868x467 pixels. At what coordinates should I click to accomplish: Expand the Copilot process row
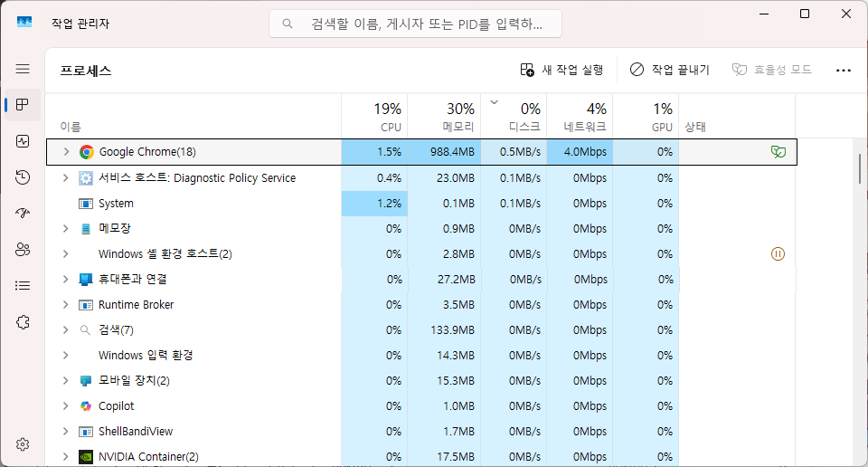[x=65, y=406]
